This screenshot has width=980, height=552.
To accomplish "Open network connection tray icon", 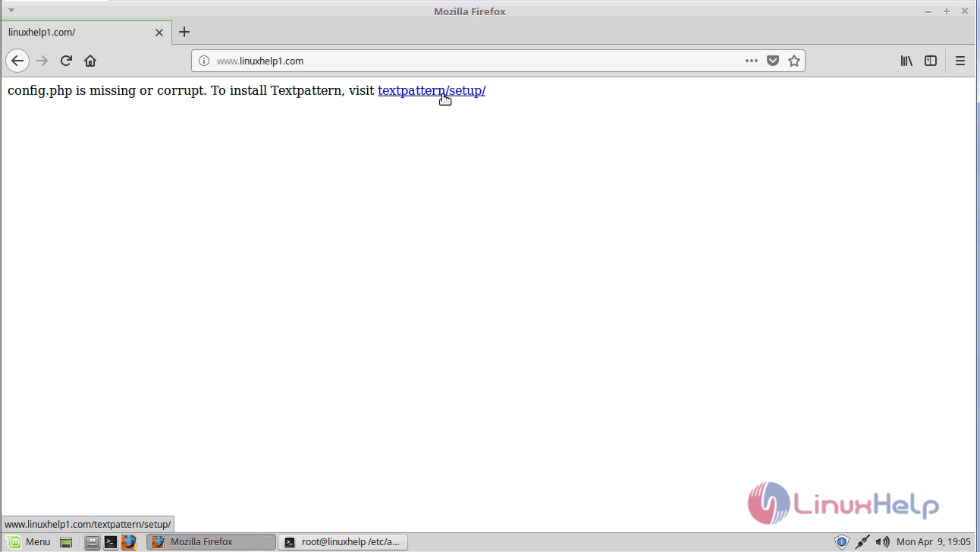I will pos(862,542).
